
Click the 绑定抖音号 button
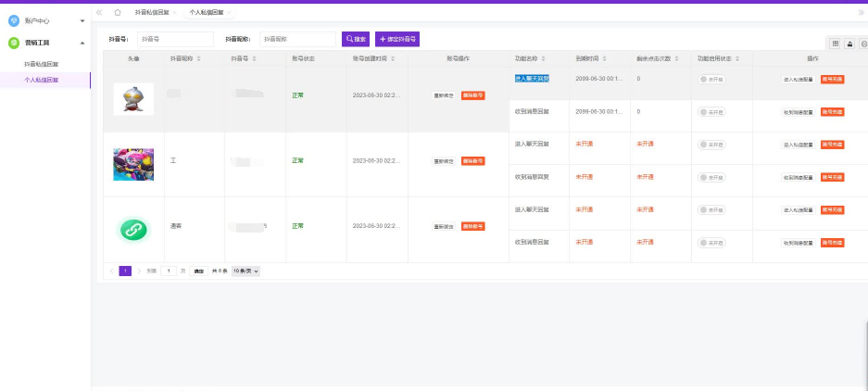(x=397, y=39)
